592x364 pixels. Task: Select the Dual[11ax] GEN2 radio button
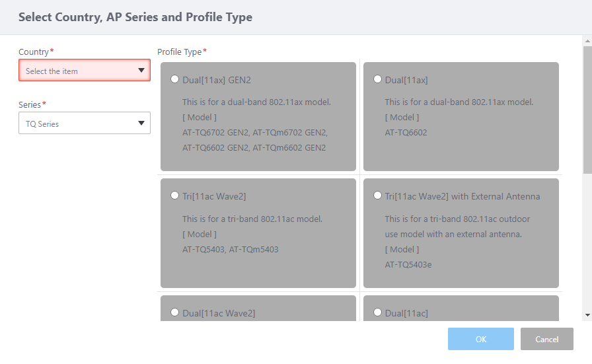[x=174, y=79]
